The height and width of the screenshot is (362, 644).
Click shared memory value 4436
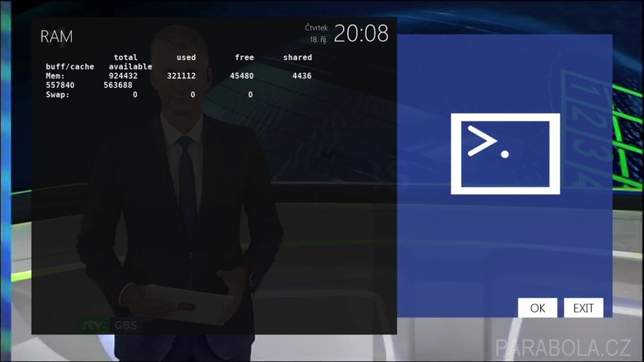302,76
